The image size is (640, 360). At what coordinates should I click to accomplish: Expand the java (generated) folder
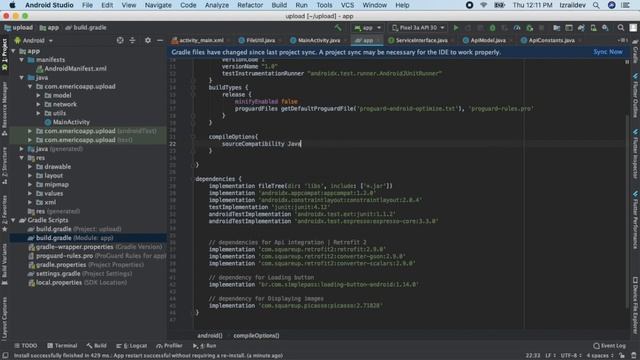click(22, 149)
